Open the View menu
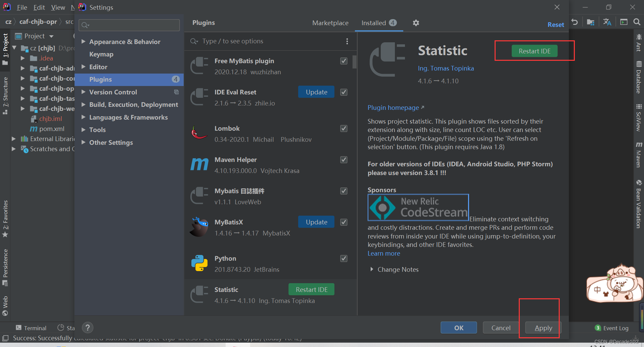 (x=58, y=7)
